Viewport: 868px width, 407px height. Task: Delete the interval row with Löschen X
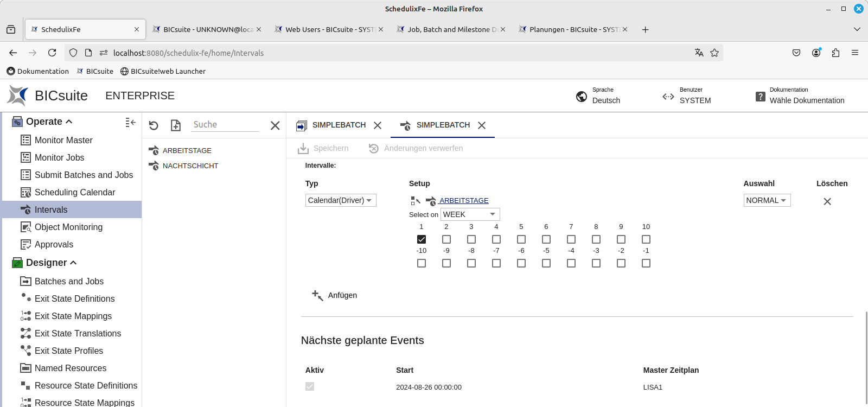pyautogui.click(x=827, y=201)
